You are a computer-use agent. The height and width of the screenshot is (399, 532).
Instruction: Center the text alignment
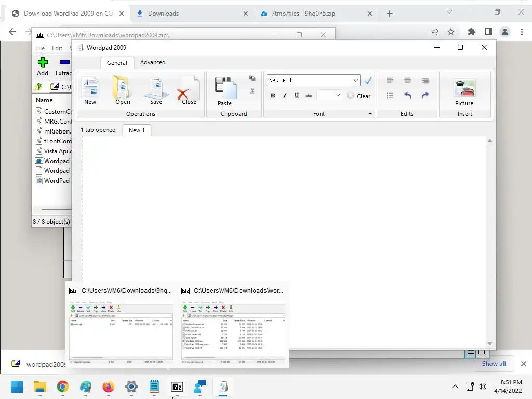click(x=407, y=81)
